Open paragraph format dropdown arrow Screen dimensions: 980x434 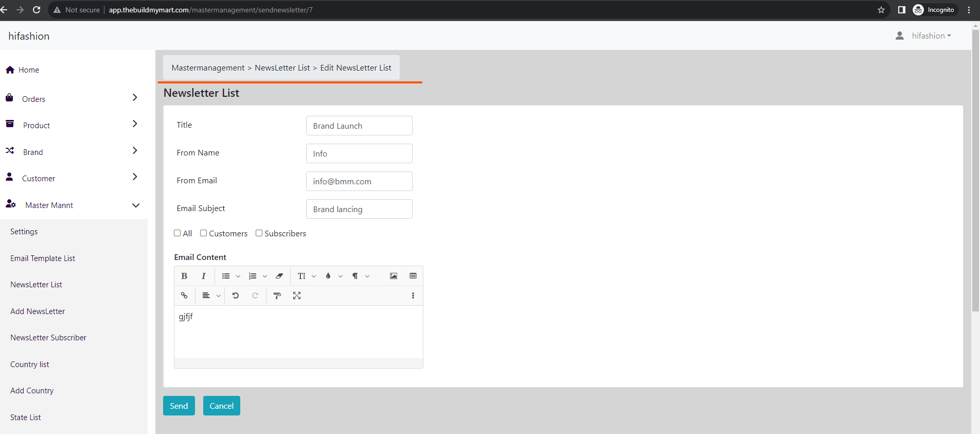tap(367, 276)
